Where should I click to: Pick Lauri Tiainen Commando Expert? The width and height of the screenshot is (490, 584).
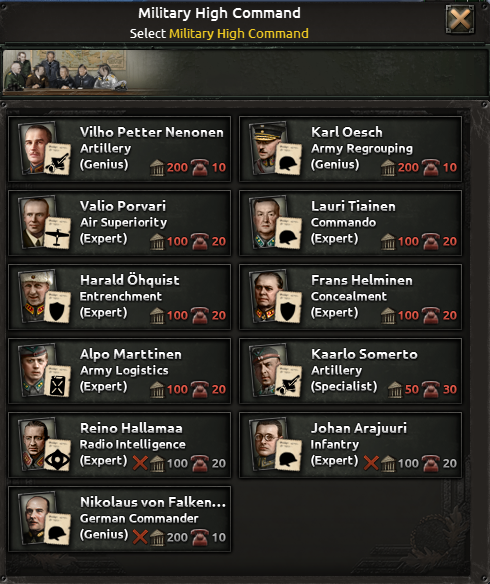(350, 223)
